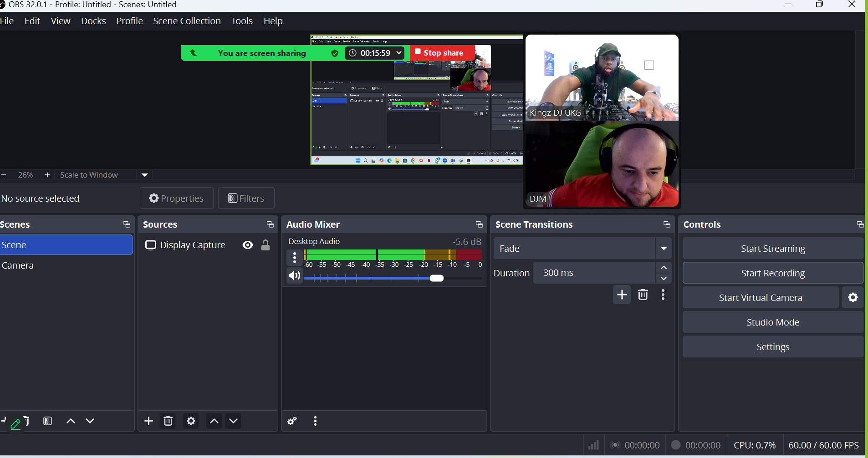Image resolution: width=868 pixels, height=458 pixels.
Task: Toggle the lock on Display Capture
Action: 266,245
